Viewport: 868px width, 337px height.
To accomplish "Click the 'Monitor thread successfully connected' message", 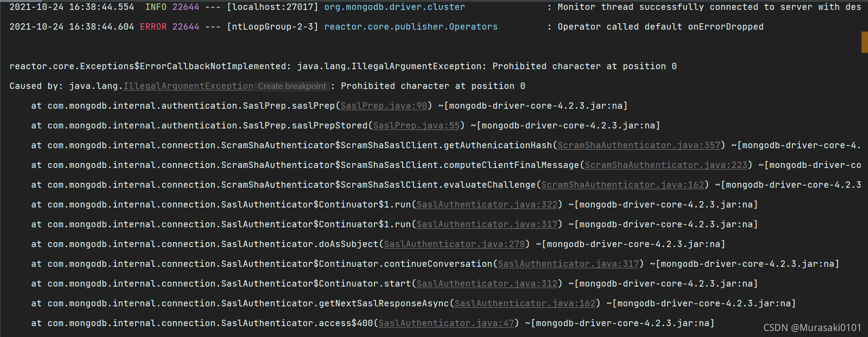I will point(710,7).
